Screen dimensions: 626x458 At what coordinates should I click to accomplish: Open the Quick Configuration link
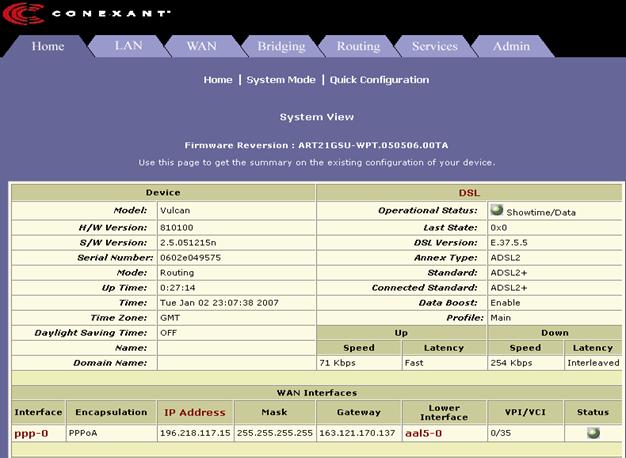(379, 80)
